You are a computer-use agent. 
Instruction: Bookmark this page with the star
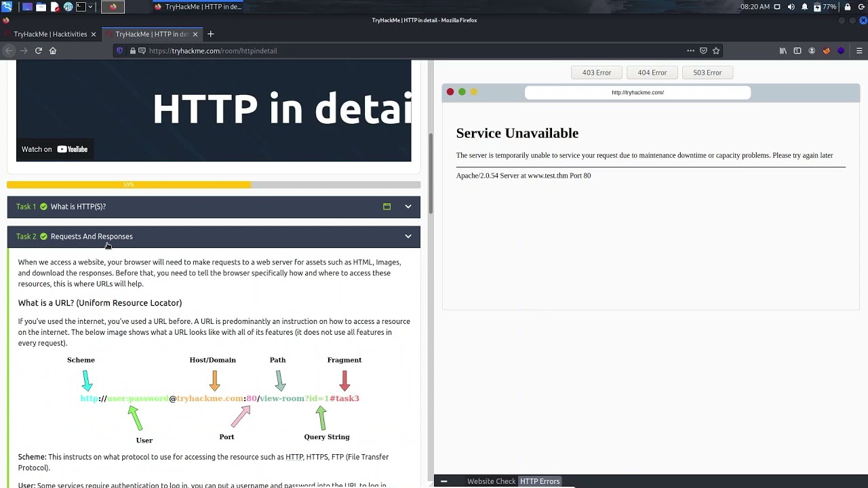click(716, 51)
